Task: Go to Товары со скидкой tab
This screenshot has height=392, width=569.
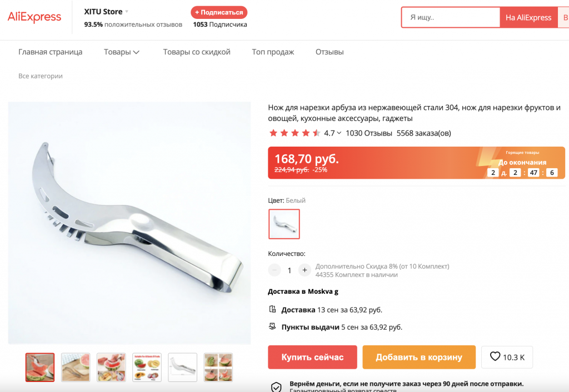Action: coord(197,52)
